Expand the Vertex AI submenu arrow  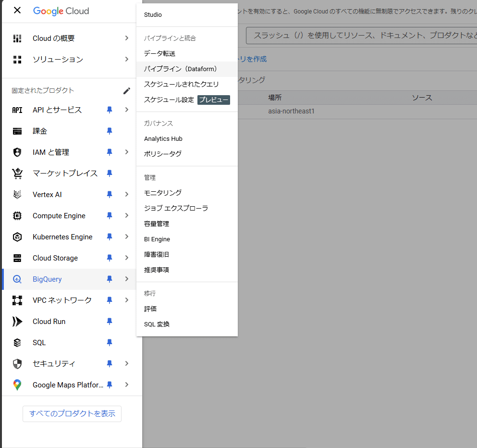(127, 195)
